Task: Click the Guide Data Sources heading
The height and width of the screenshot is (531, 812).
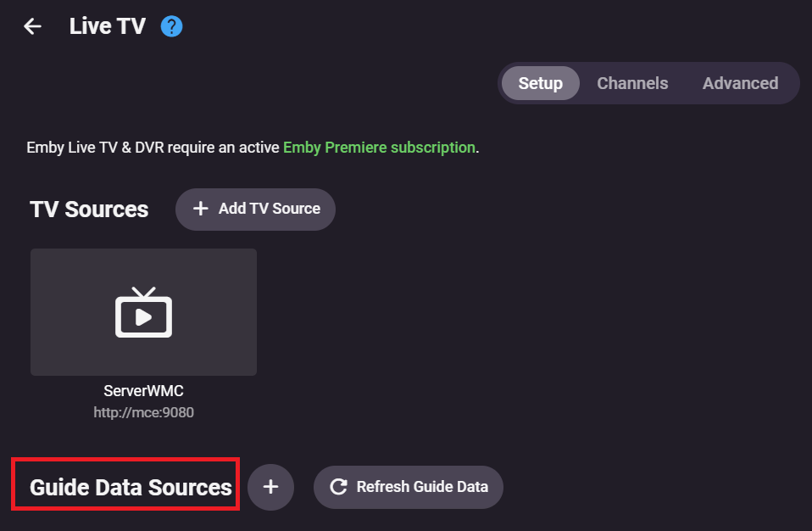Action: 131,487
